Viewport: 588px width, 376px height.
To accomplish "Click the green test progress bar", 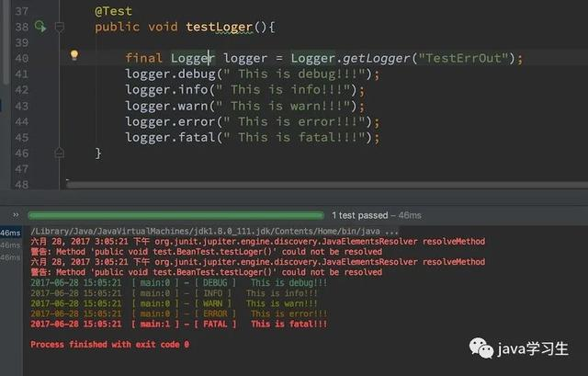I will click(x=175, y=215).
